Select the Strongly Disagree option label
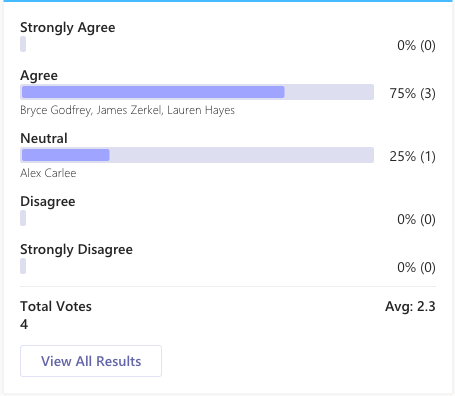 click(x=77, y=250)
